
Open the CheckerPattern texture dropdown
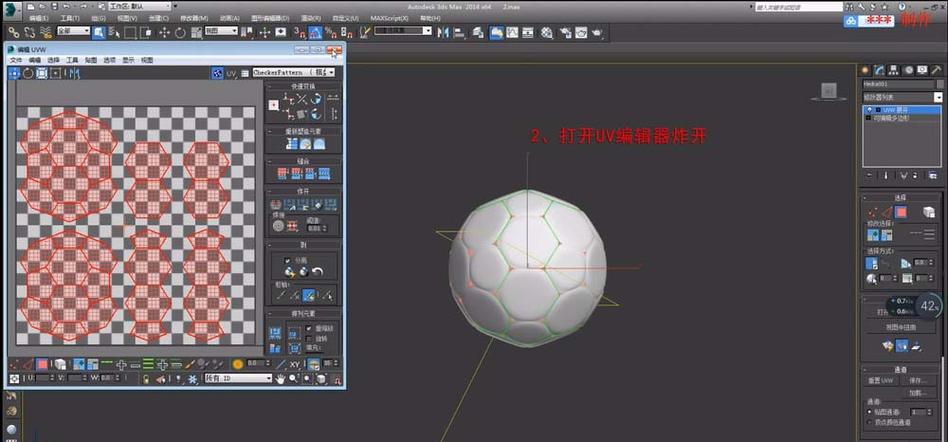[x=295, y=73]
